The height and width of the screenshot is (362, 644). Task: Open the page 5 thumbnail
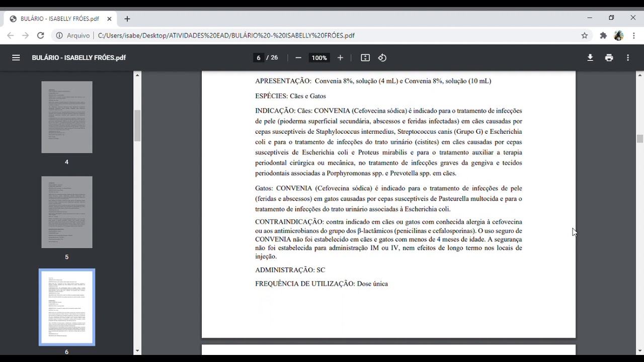point(67,212)
